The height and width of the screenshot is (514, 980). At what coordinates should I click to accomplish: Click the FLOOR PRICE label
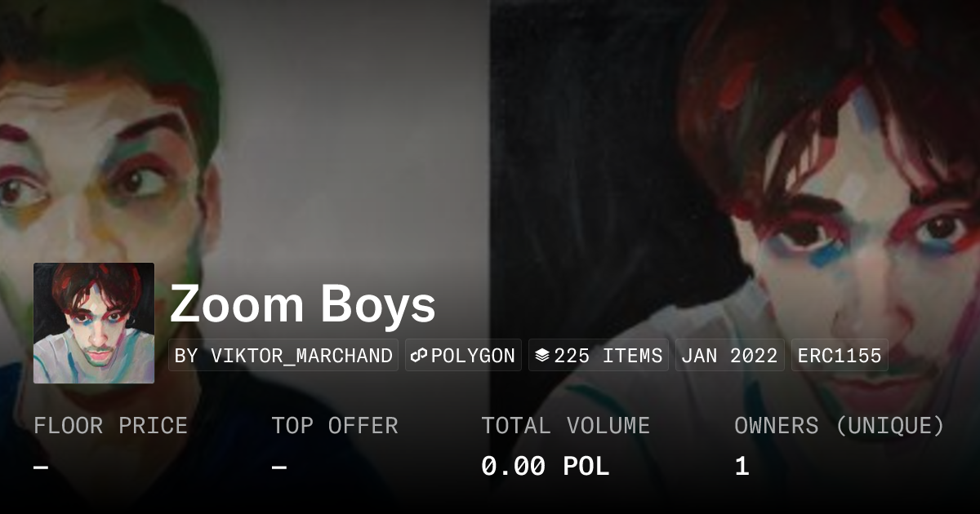(x=110, y=426)
